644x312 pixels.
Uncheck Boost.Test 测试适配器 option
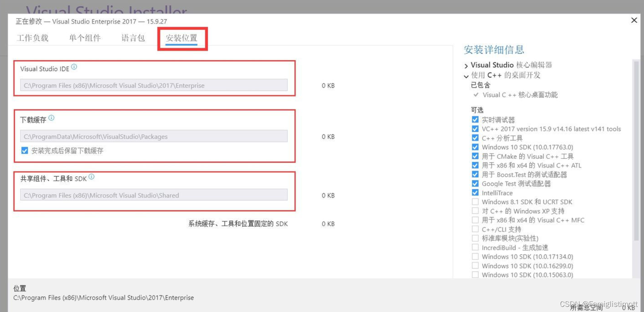pyautogui.click(x=475, y=174)
